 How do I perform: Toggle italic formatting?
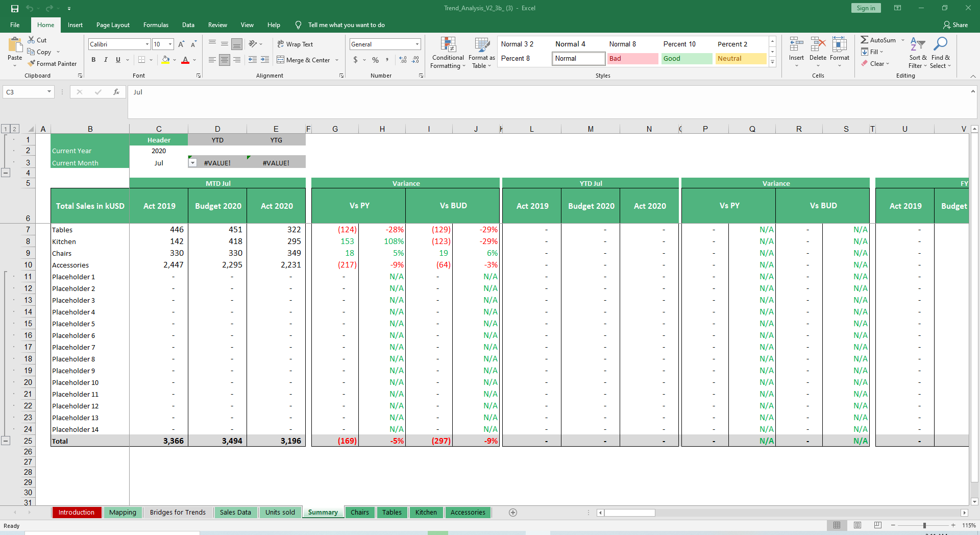click(x=106, y=60)
